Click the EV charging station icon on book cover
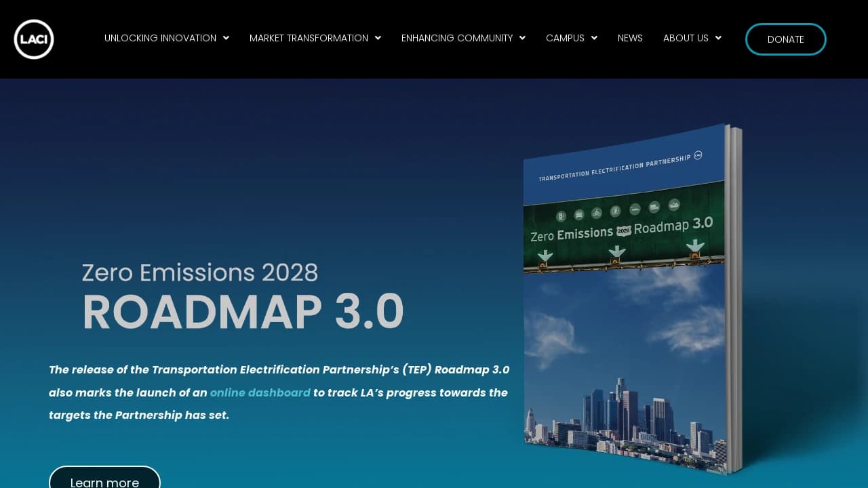868x488 pixels. [x=561, y=217]
